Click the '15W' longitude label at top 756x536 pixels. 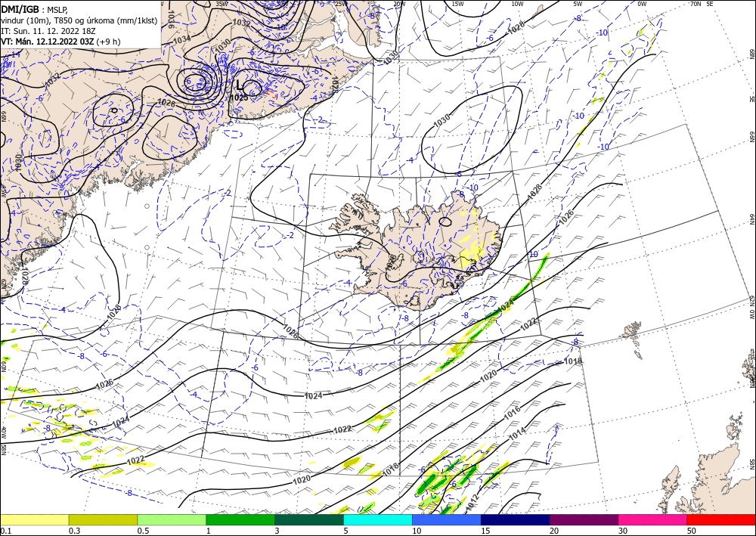pos(457,4)
